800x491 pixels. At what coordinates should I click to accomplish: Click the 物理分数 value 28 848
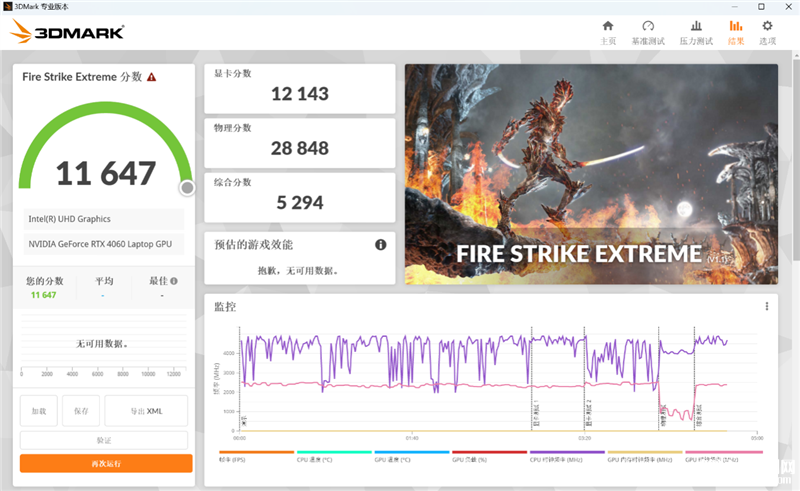(x=300, y=149)
